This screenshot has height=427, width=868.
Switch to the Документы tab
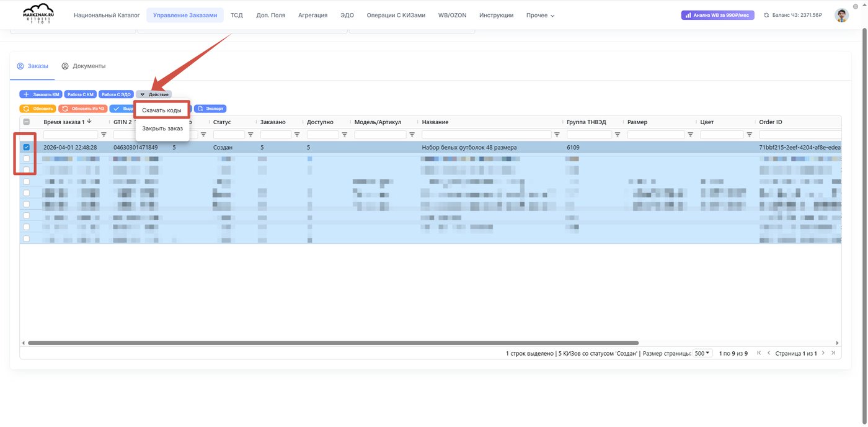click(x=84, y=66)
